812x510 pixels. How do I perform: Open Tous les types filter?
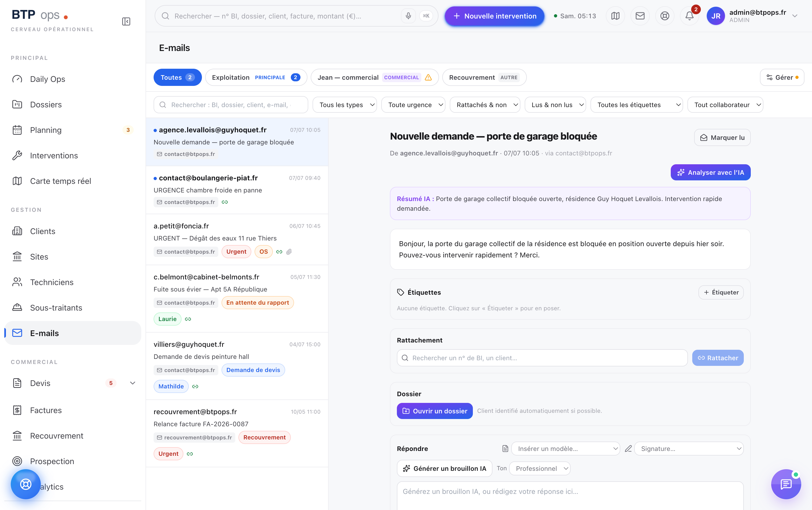click(x=345, y=105)
